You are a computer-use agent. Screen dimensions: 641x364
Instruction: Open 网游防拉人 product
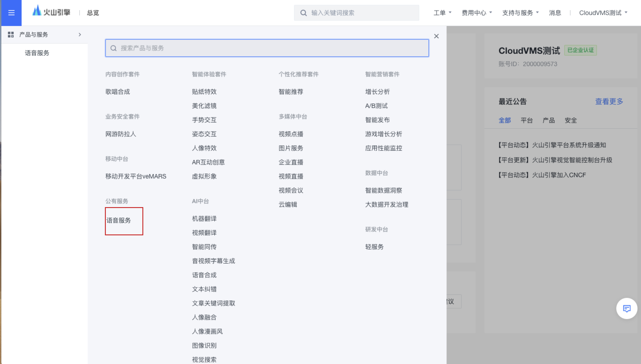click(x=121, y=134)
